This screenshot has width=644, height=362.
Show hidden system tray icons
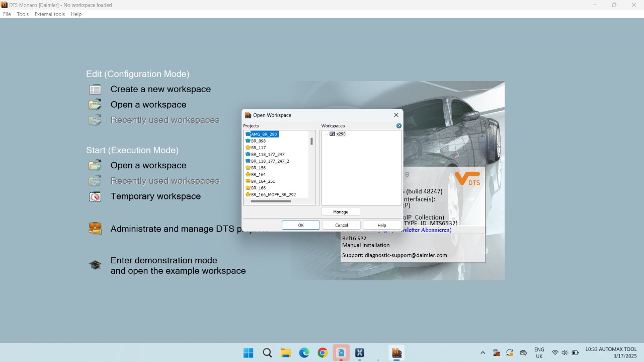tap(483, 353)
